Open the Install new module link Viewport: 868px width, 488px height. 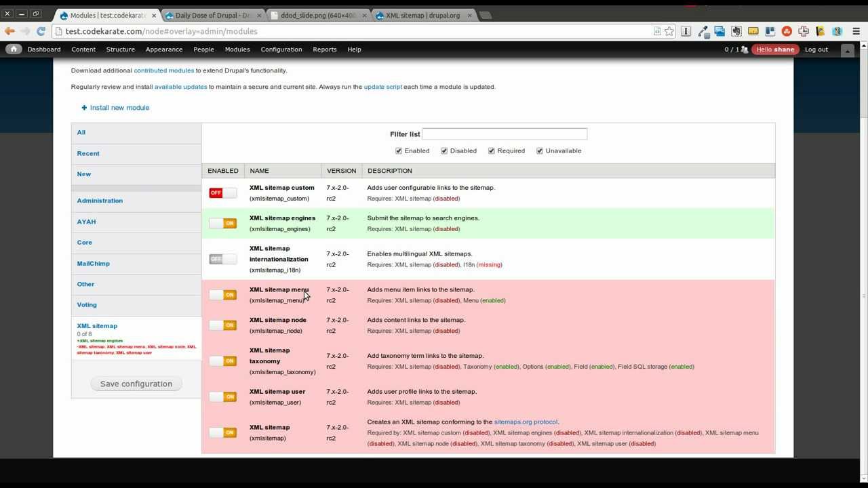(x=119, y=108)
